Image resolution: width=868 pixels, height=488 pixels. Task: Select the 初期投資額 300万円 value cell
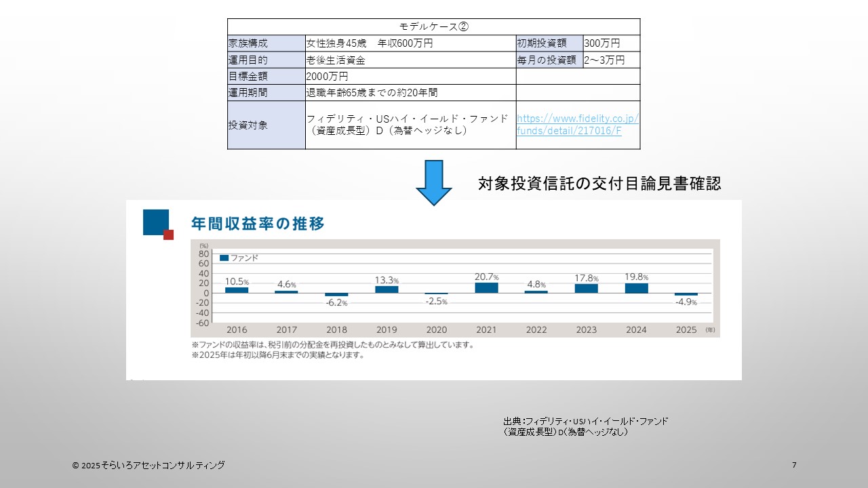(611, 43)
